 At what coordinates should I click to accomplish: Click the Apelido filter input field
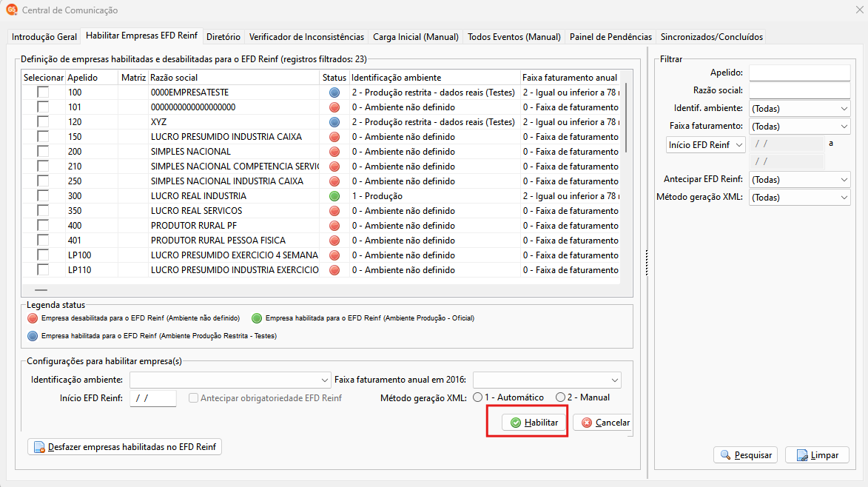(799, 73)
